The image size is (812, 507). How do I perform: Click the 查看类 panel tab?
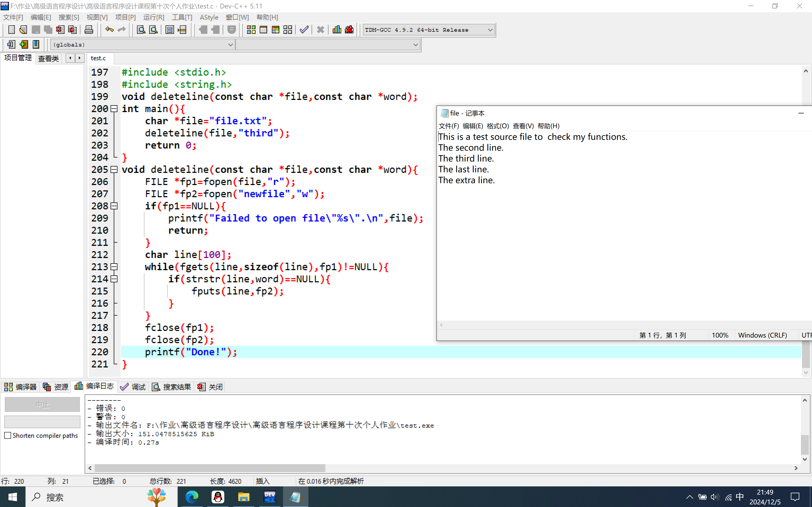(x=48, y=58)
